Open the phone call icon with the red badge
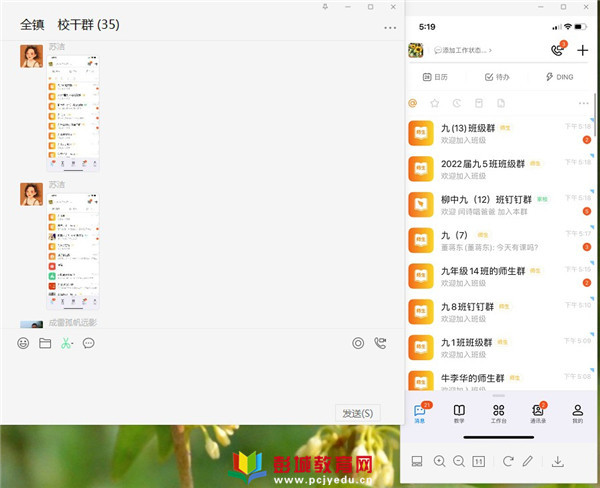 point(558,49)
